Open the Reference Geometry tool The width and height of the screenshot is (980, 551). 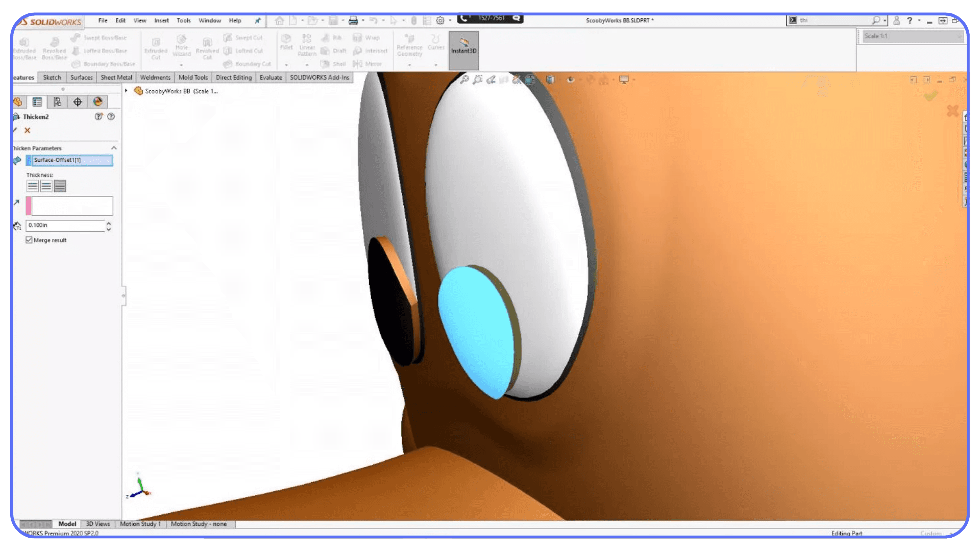[409, 46]
